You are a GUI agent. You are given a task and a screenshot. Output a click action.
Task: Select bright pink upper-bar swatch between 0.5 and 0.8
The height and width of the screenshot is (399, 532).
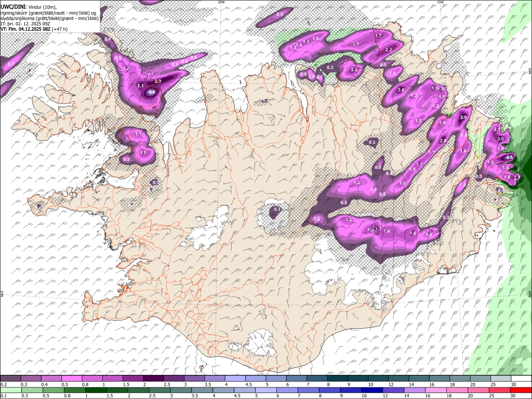pyautogui.click(x=71, y=378)
